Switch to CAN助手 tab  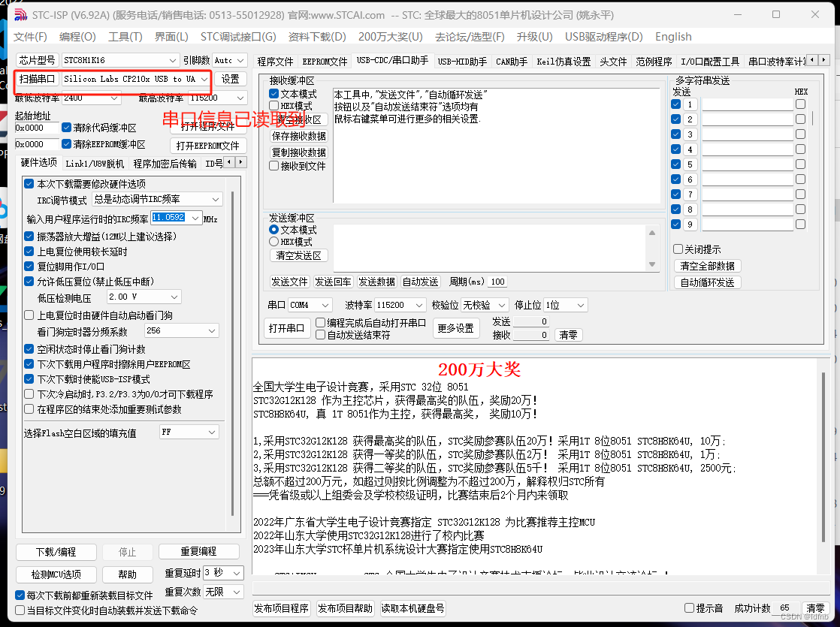click(x=512, y=62)
